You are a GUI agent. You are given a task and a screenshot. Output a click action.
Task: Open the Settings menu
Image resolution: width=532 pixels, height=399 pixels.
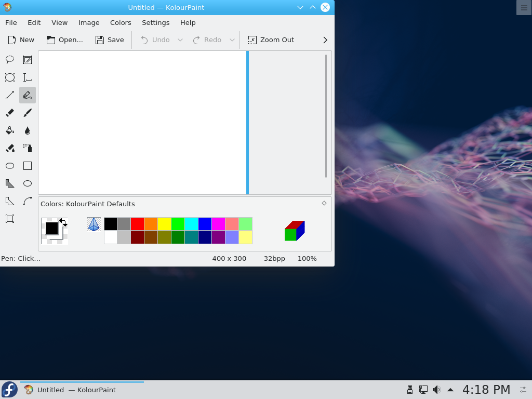[156, 22]
